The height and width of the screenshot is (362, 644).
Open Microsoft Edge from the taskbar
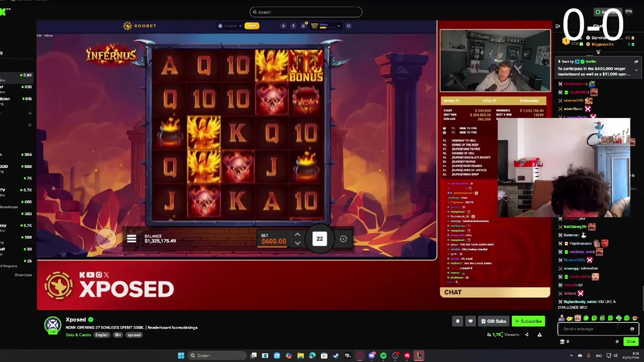click(x=312, y=355)
